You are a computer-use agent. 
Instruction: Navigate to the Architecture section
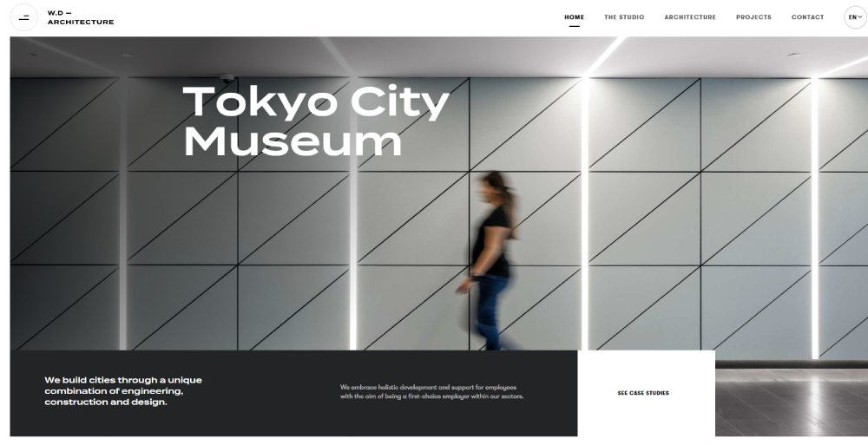click(x=690, y=17)
